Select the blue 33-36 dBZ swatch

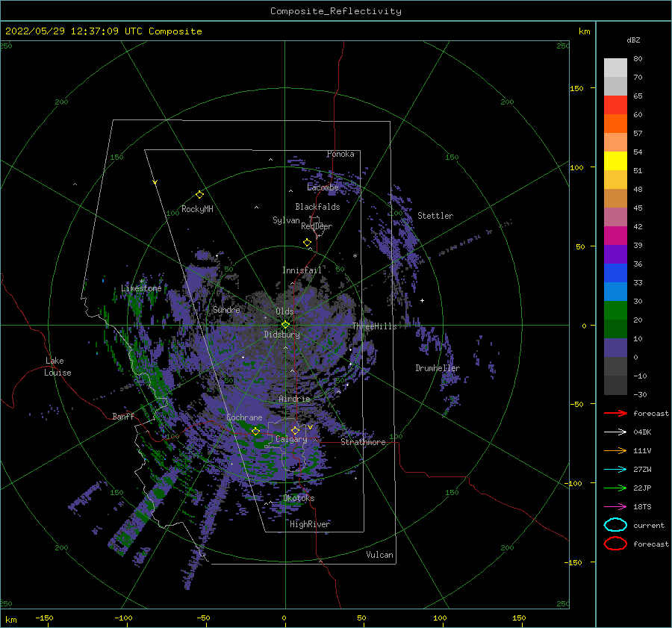(615, 273)
